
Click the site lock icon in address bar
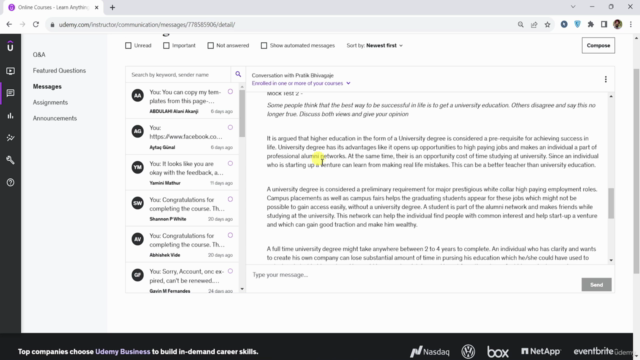52,24
